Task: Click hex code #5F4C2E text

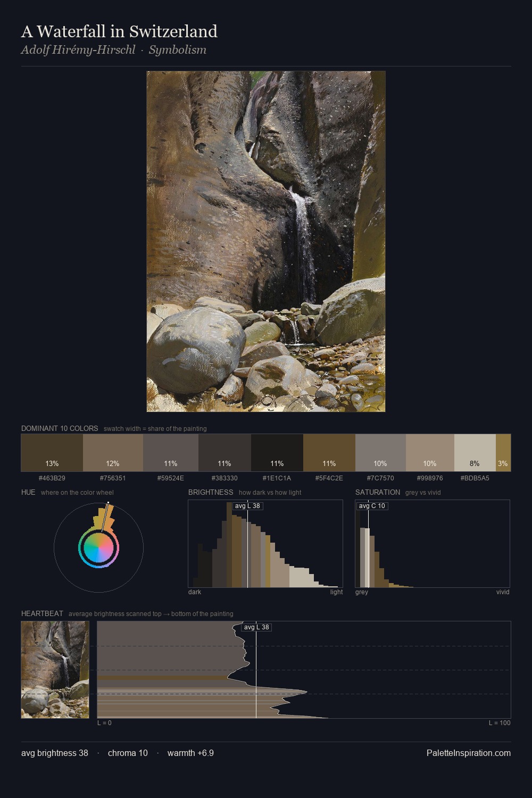Action: pos(329,478)
